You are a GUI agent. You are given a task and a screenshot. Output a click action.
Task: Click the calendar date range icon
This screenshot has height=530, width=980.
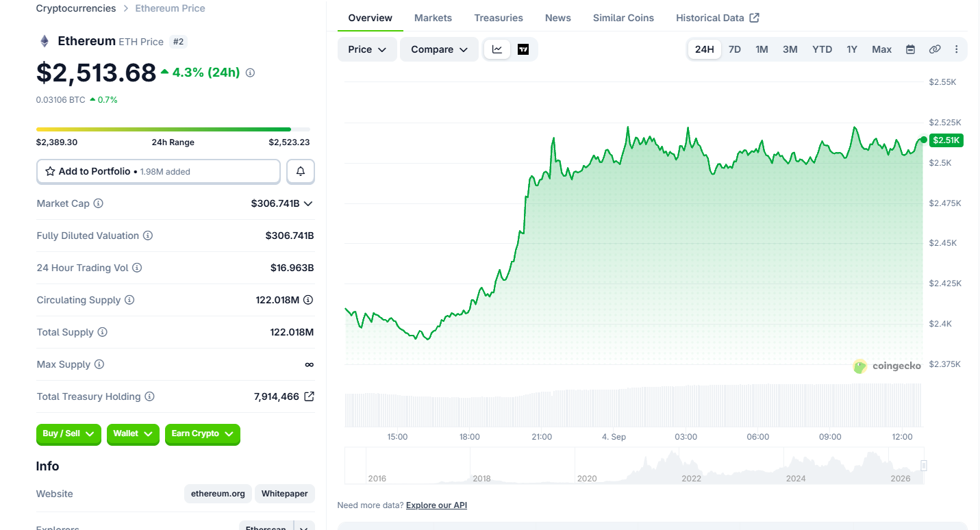pos(910,49)
